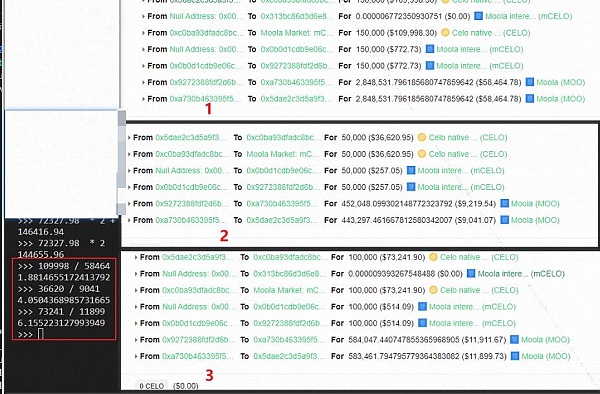Click the mCELO icon beside 0.00009393267548488

471,274
